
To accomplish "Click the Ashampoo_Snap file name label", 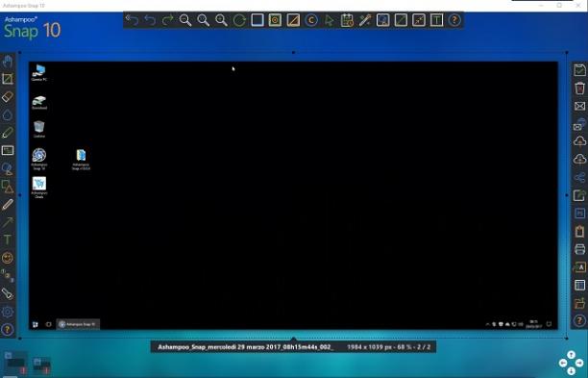I will pos(246,347).
